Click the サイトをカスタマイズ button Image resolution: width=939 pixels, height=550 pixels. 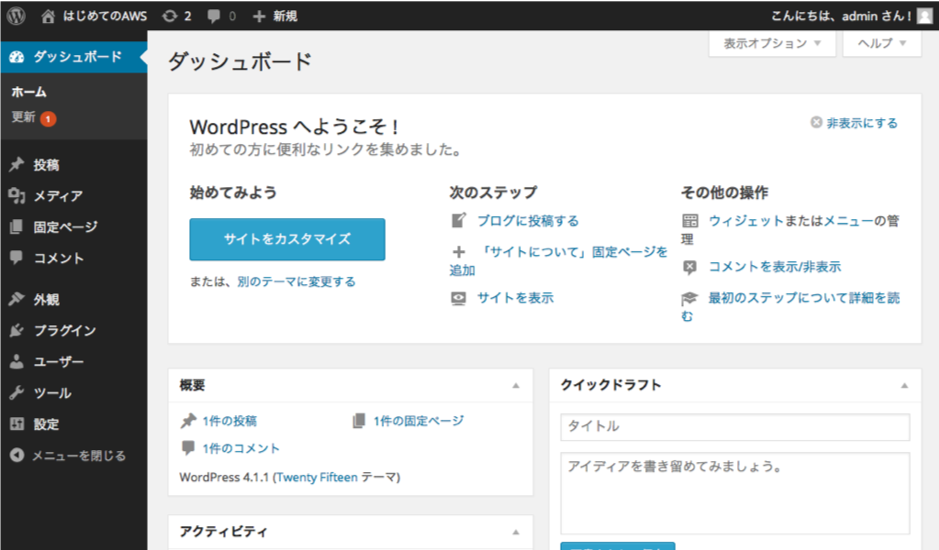tap(287, 239)
